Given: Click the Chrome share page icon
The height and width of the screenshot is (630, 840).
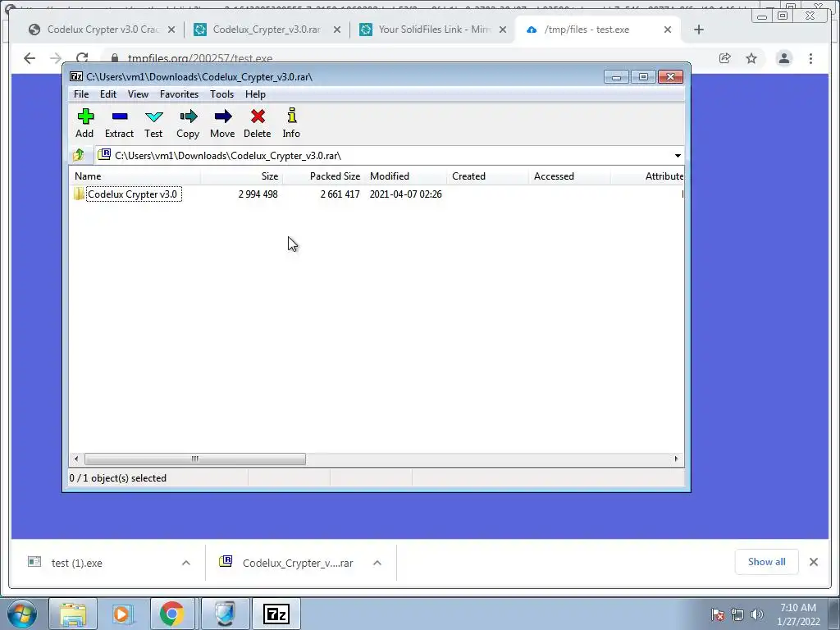Looking at the screenshot, I should coord(725,58).
